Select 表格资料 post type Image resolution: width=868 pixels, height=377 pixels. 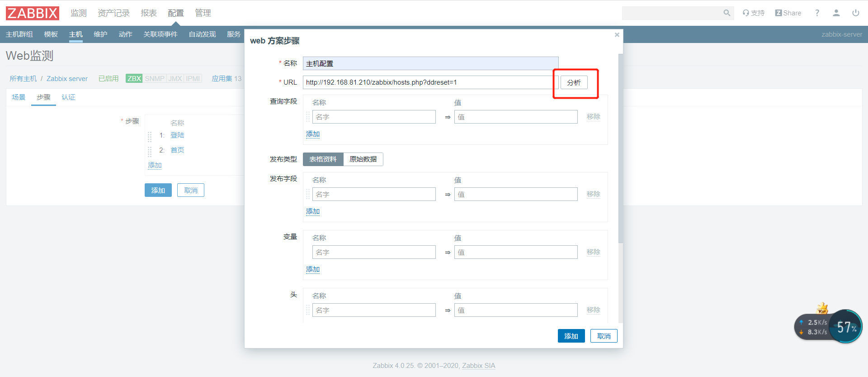pos(323,159)
